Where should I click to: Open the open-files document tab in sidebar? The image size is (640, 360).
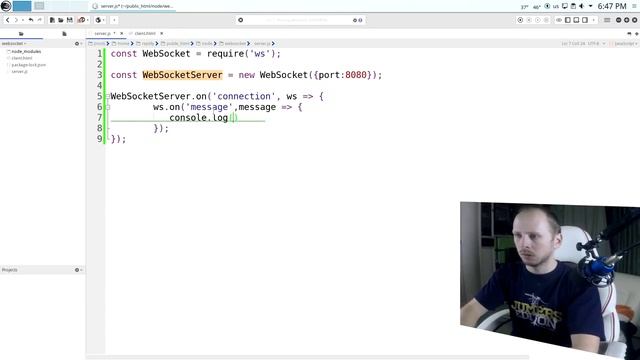(64, 34)
